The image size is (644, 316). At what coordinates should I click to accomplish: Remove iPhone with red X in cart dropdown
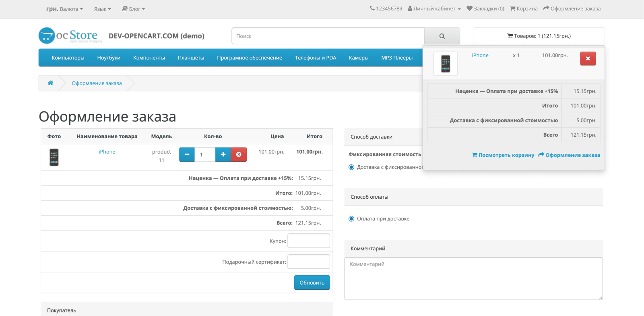pos(588,58)
